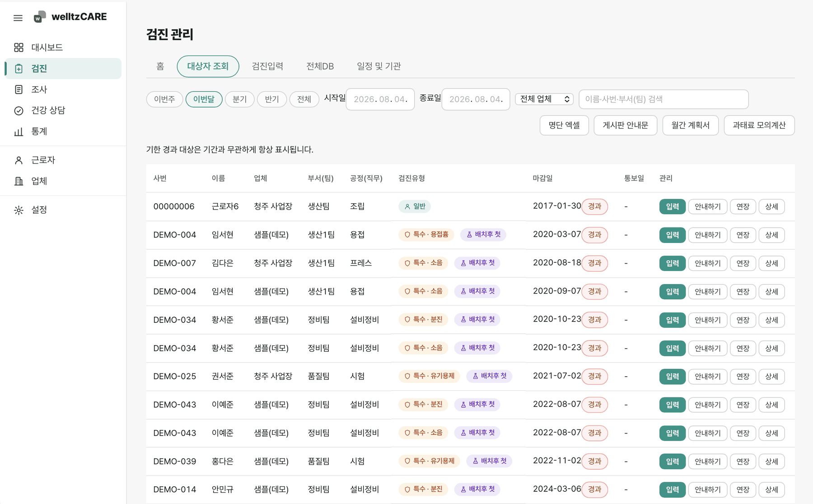Image resolution: width=813 pixels, height=504 pixels.
Task: Click 상세 for 안민규 row
Action: coord(771,490)
